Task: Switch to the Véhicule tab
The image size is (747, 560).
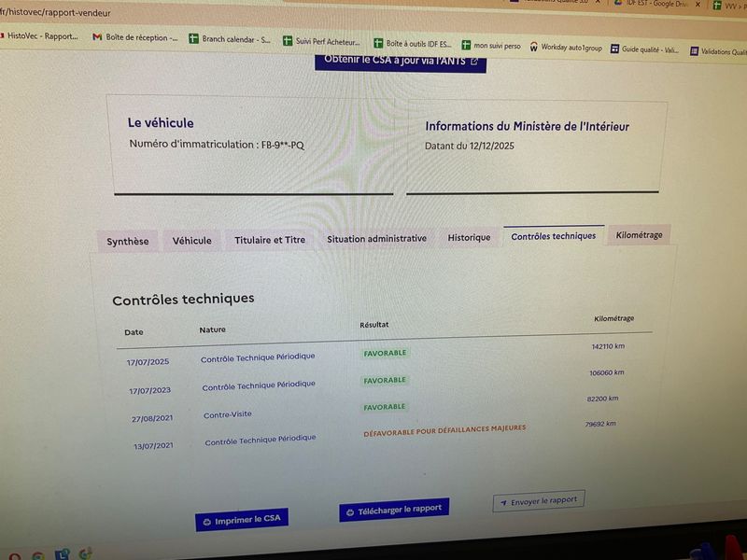Action: (x=191, y=241)
